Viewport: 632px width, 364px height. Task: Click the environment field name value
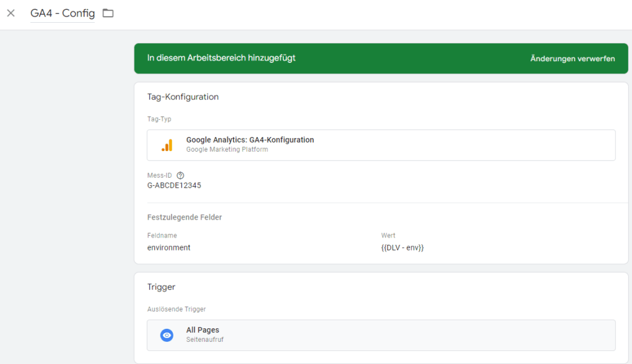(x=168, y=247)
